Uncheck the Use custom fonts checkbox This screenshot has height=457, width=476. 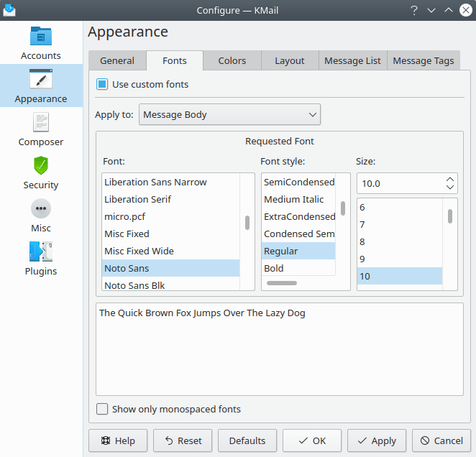click(x=102, y=85)
